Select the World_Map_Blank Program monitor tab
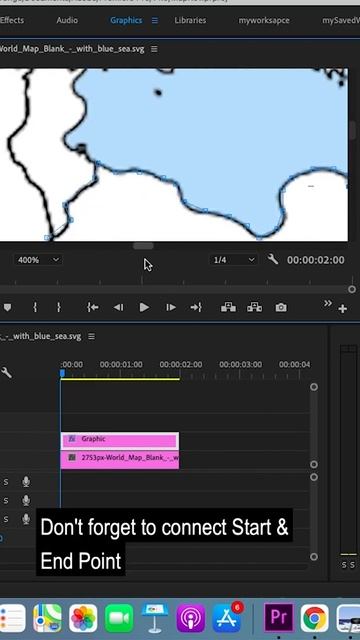 72,49
